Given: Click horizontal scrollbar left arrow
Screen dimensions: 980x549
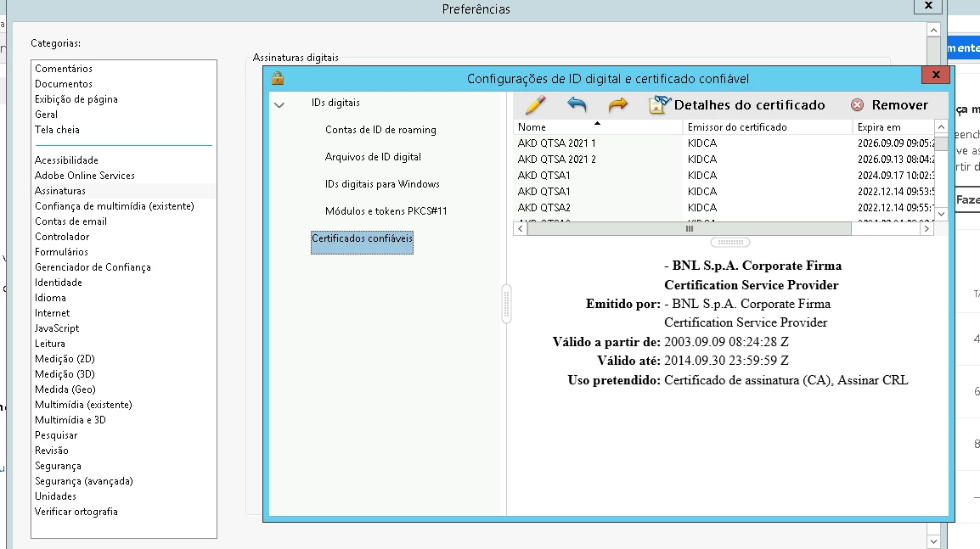Looking at the screenshot, I should pos(520,228).
